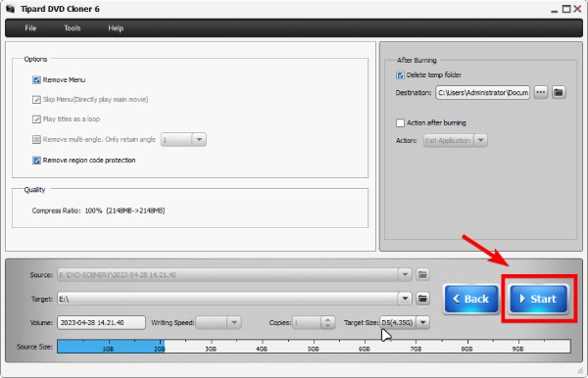
Task: Open destination folder icon next to Destination
Action: pyautogui.click(x=559, y=92)
